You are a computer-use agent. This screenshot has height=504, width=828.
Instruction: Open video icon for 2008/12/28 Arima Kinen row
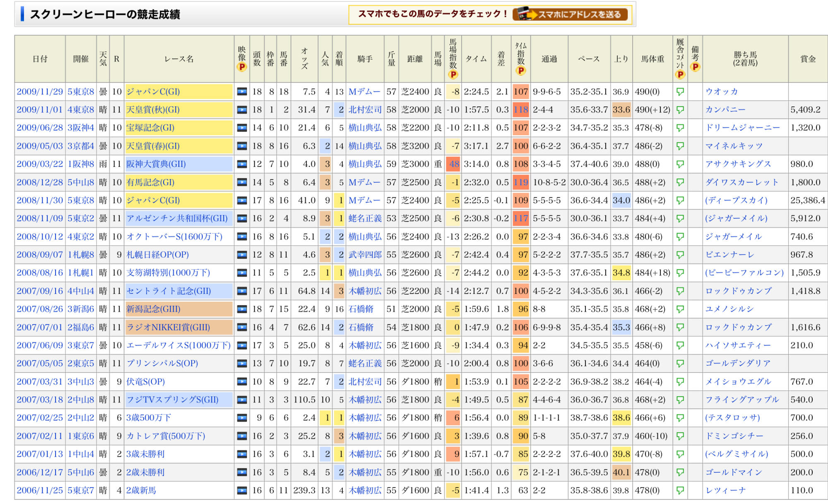point(242,182)
